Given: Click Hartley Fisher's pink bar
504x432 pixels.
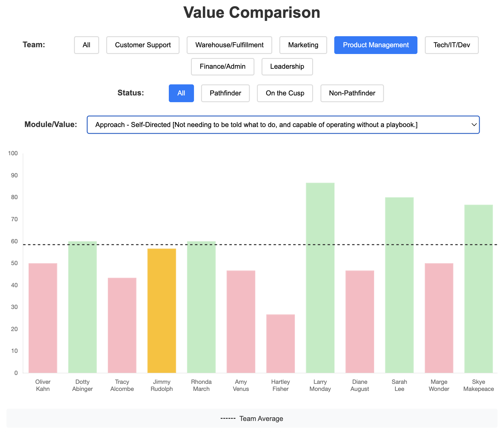Looking at the screenshot, I should click(281, 344).
